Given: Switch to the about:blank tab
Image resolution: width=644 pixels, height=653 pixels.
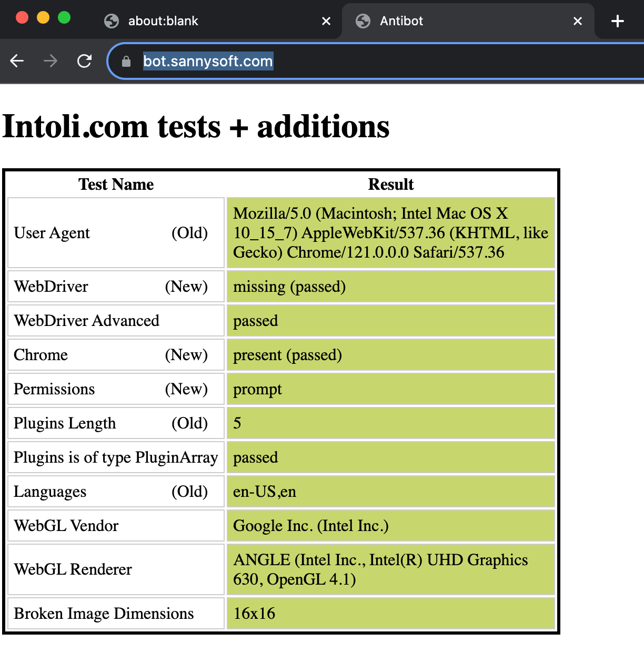Looking at the screenshot, I should (216, 21).
